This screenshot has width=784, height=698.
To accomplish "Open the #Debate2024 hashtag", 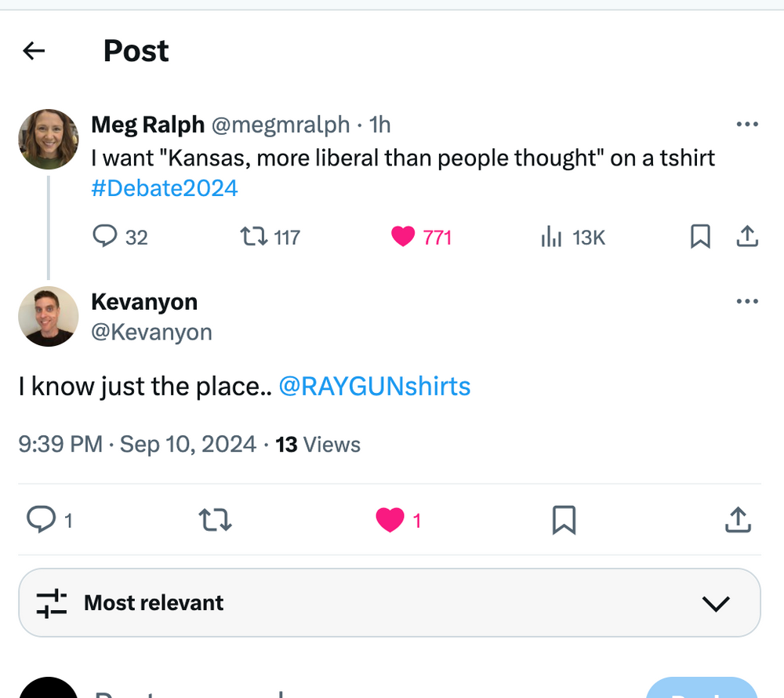I will coord(165,188).
